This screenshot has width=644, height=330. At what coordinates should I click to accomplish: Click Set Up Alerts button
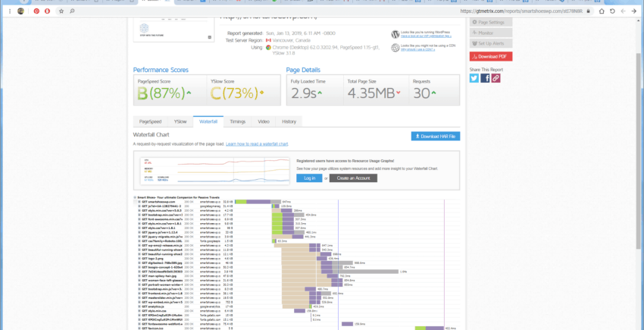(491, 43)
